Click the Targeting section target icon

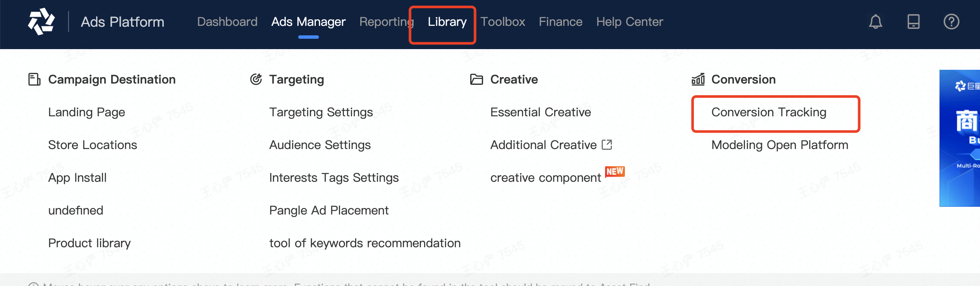(x=256, y=79)
